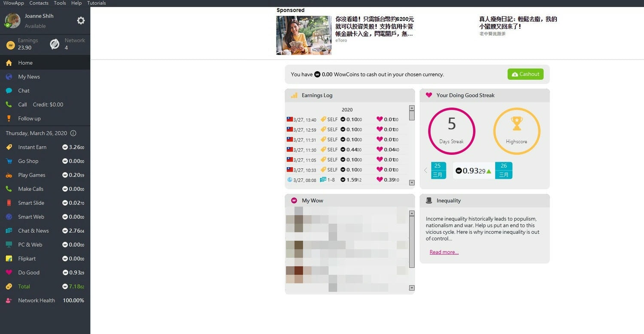644x334 pixels.
Task: Click Joanne Shih profile avatar
Action: pyautogui.click(x=12, y=21)
